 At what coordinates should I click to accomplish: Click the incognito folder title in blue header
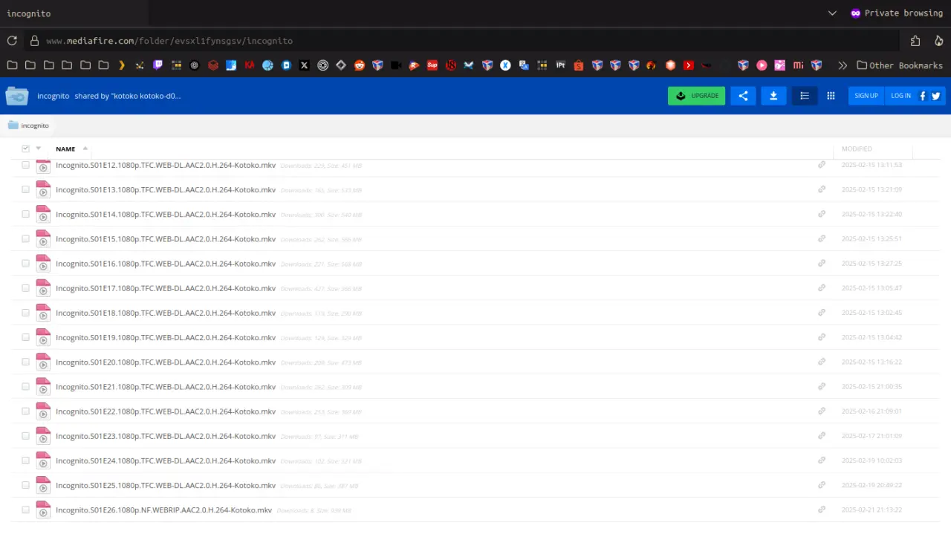pyautogui.click(x=53, y=96)
